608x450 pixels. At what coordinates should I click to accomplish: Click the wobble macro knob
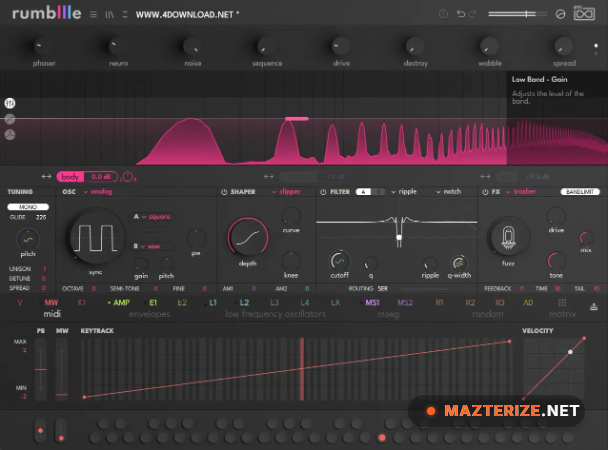[489, 46]
